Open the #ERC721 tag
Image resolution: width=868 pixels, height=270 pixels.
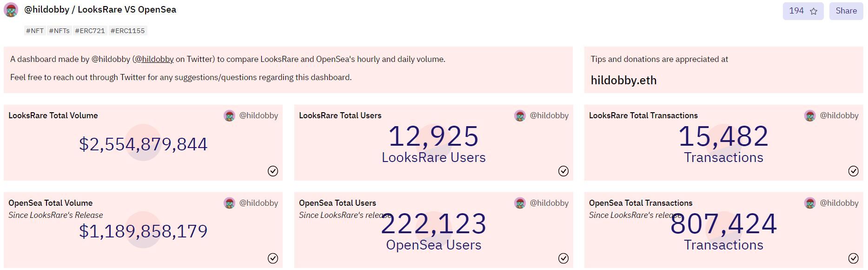[x=90, y=31]
